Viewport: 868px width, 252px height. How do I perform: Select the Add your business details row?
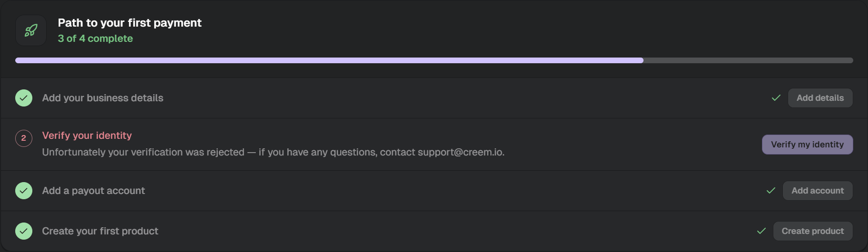434,98
